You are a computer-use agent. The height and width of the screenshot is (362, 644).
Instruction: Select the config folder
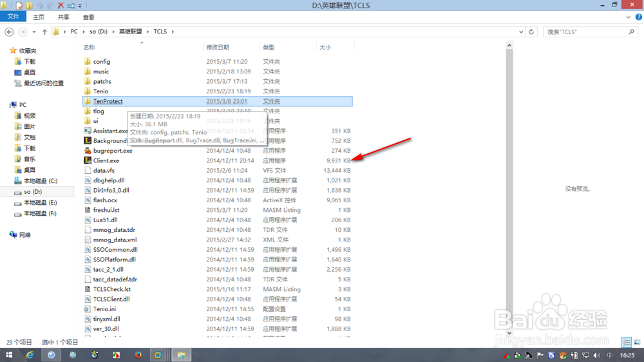tap(102, 61)
